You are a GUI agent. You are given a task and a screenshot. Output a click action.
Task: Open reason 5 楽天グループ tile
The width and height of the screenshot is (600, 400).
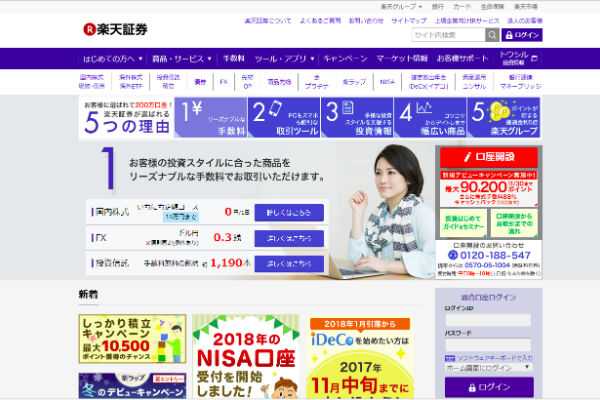point(504,118)
